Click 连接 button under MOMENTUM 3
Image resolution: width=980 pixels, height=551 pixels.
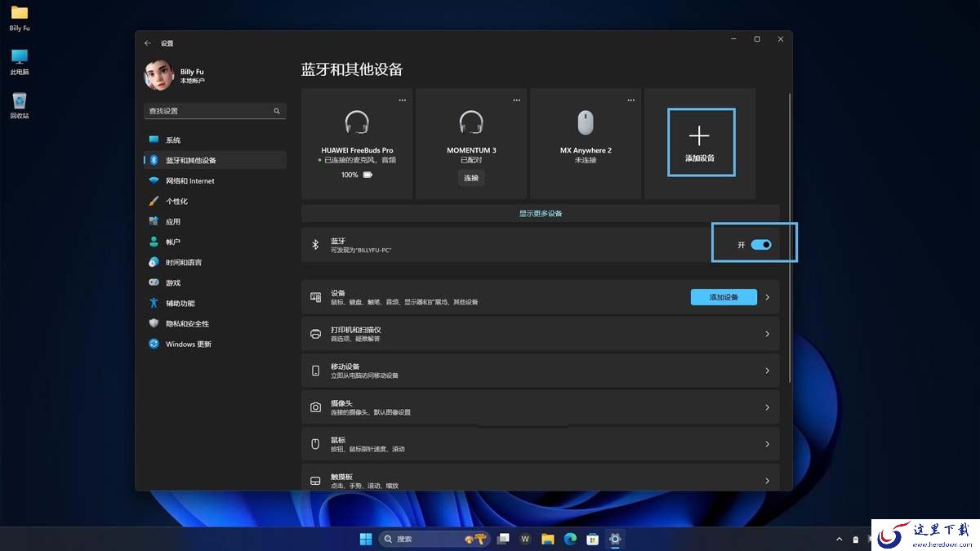click(471, 178)
